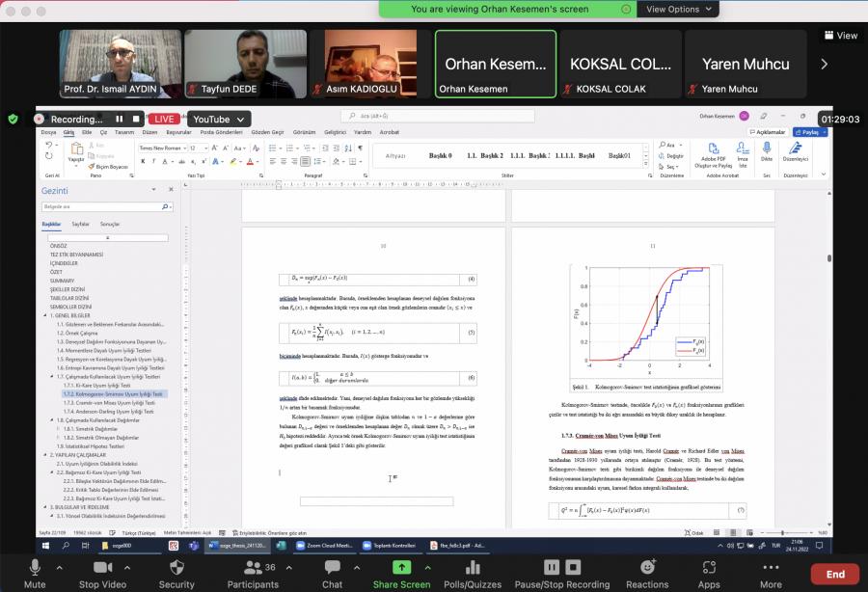Open the font size 12 dropdown
868x592 pixels.
pos(206,148)
